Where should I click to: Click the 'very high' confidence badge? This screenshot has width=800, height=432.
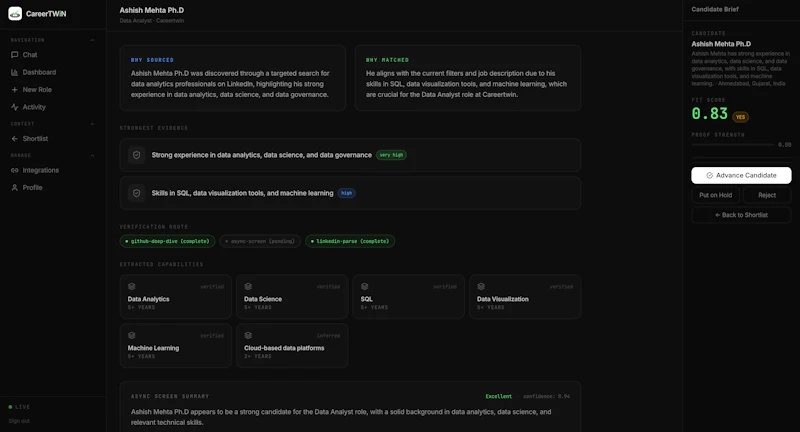(x=391, y=155)
